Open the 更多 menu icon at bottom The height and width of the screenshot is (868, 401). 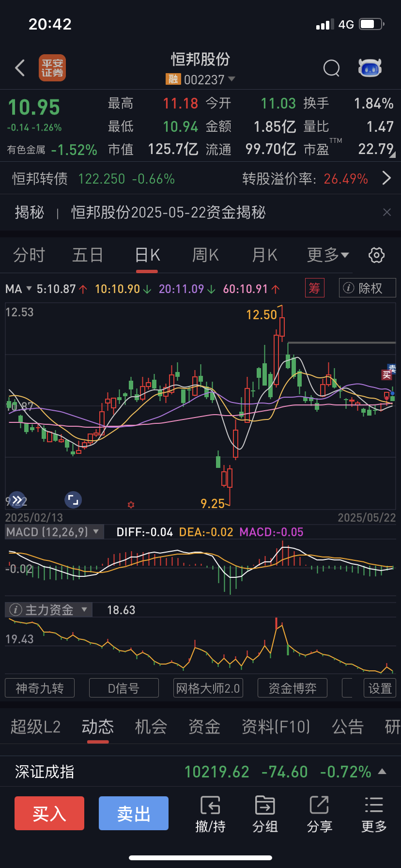[x=374, y=814]
